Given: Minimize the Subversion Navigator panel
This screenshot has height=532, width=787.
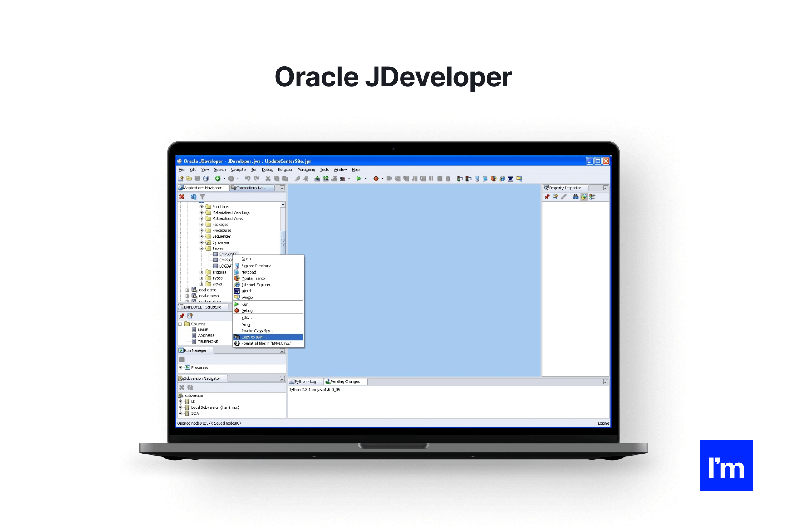Looking at the screenshot, I should coord(282,379).
